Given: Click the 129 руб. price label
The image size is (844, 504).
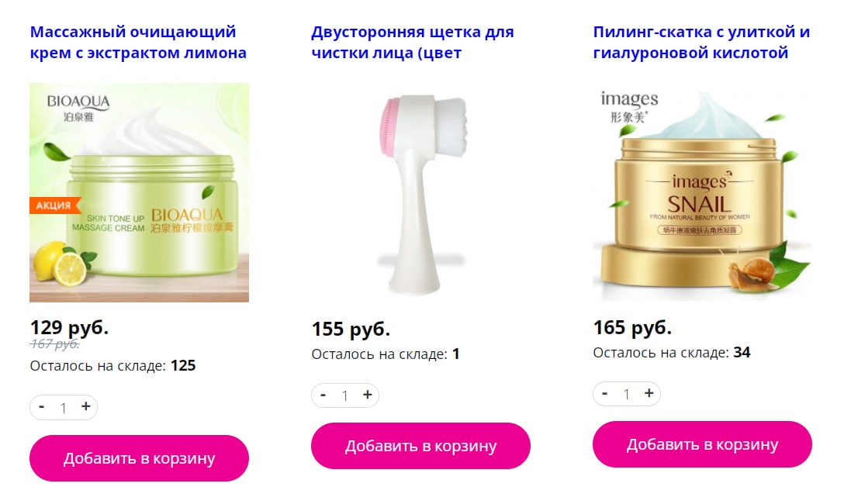Looking at the screenshot, I should 70,327.
